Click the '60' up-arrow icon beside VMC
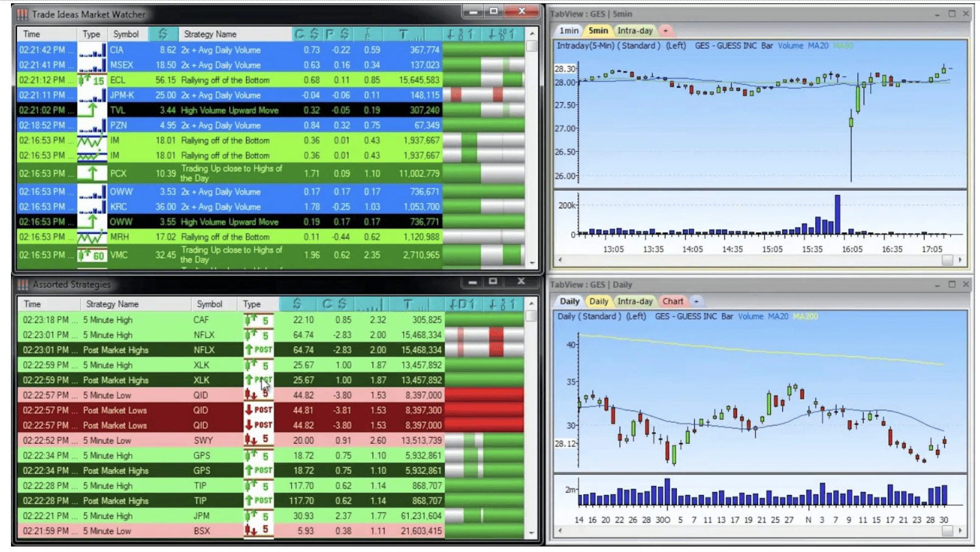Screen dimensions: 980x552 tap(91, 255)
